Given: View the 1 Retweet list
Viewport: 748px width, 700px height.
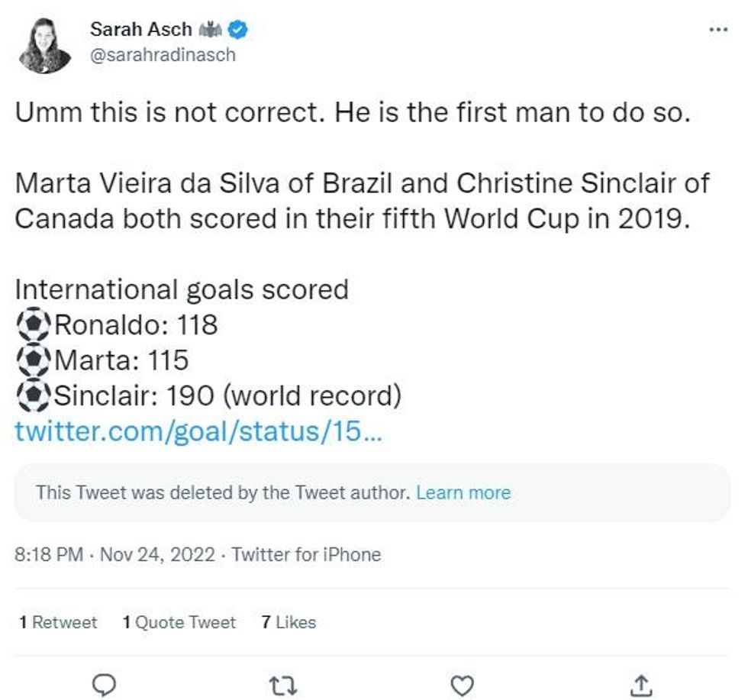Looking at the screenshot, I should pos(58,622).
